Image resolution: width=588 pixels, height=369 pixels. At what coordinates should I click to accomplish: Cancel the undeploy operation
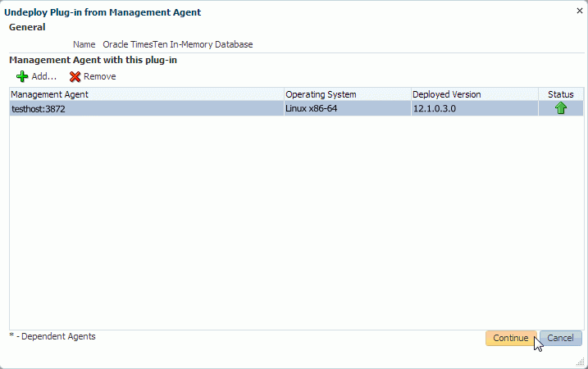pos(561,338)
